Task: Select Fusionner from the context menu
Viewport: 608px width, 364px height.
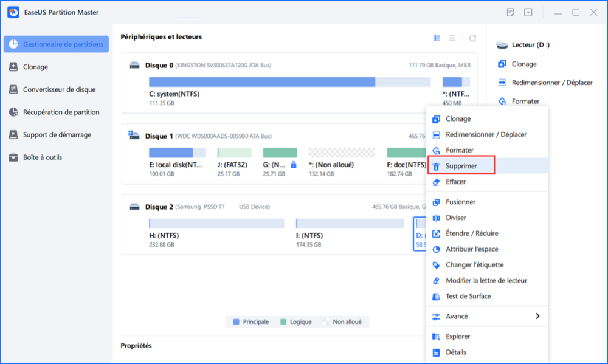Action: (460, 202)
